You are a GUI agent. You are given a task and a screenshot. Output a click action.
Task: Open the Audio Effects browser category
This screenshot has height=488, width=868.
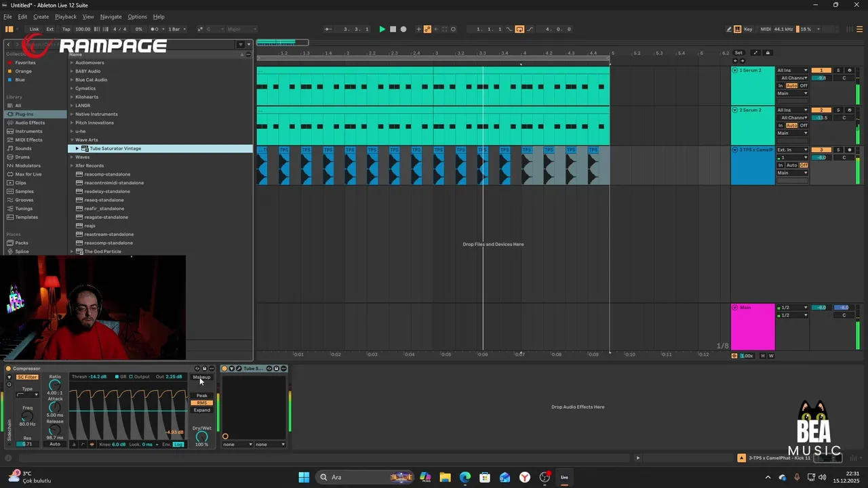click(30, 123)
